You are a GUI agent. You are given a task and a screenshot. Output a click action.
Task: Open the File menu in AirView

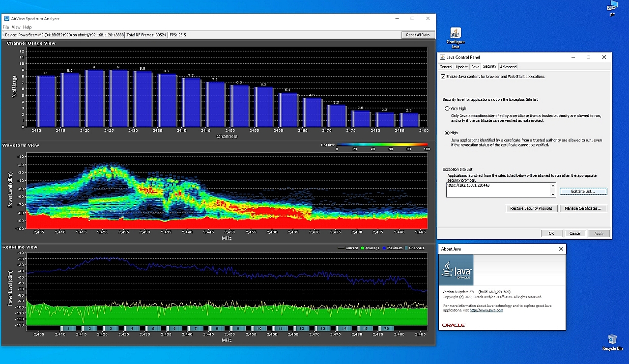point(6,27)
